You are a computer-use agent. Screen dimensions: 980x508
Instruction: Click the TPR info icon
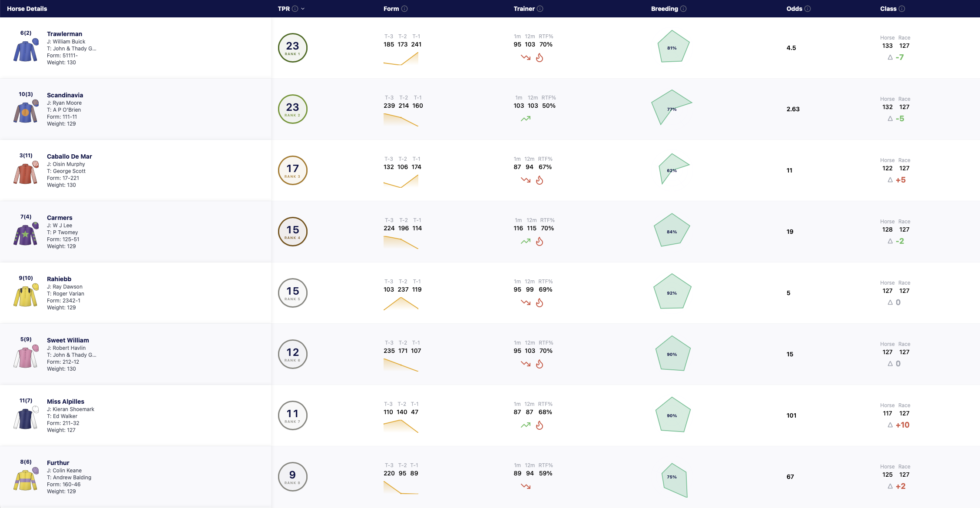coord(295,9)
